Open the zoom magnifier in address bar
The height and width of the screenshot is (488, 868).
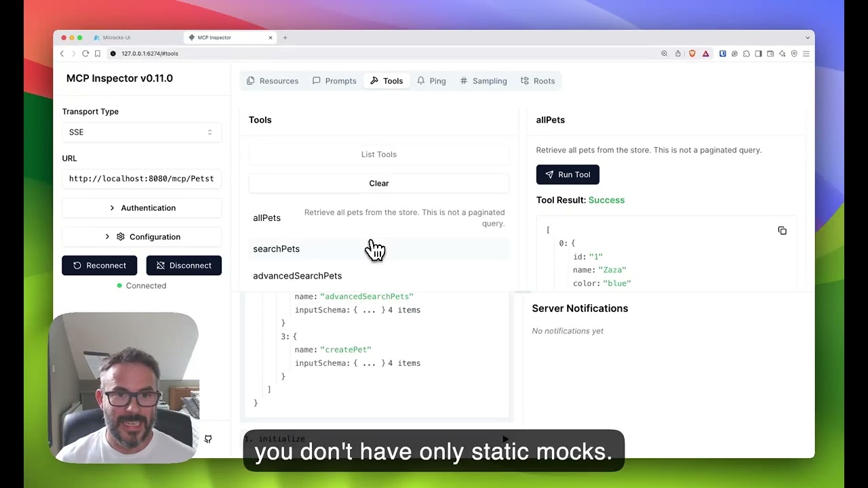[x=665, y=54]
